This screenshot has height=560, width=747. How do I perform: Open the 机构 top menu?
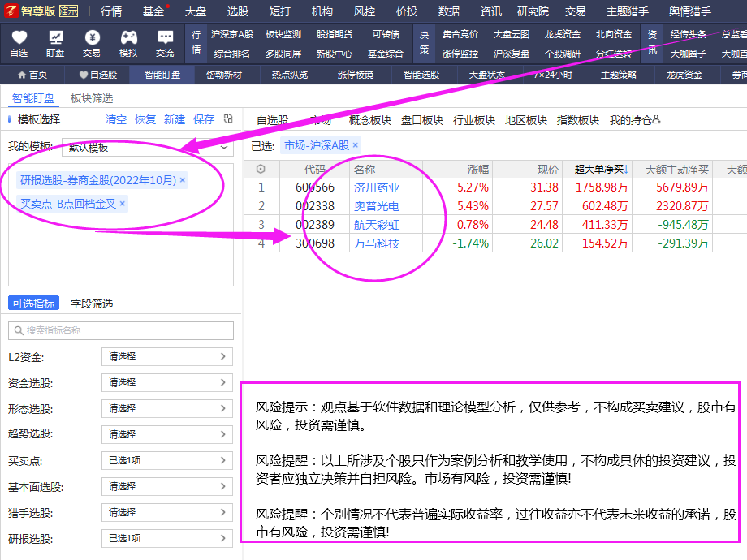coord(322,11)
